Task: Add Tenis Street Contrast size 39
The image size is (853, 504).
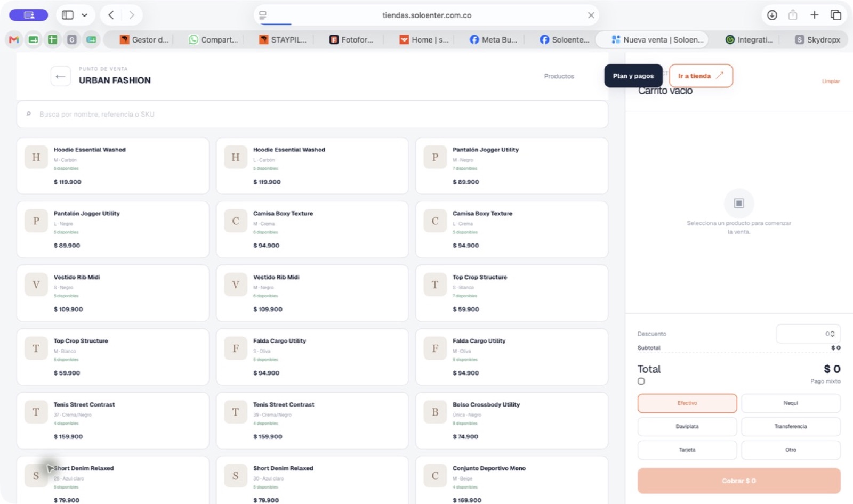Action: [x=312, y=420]
